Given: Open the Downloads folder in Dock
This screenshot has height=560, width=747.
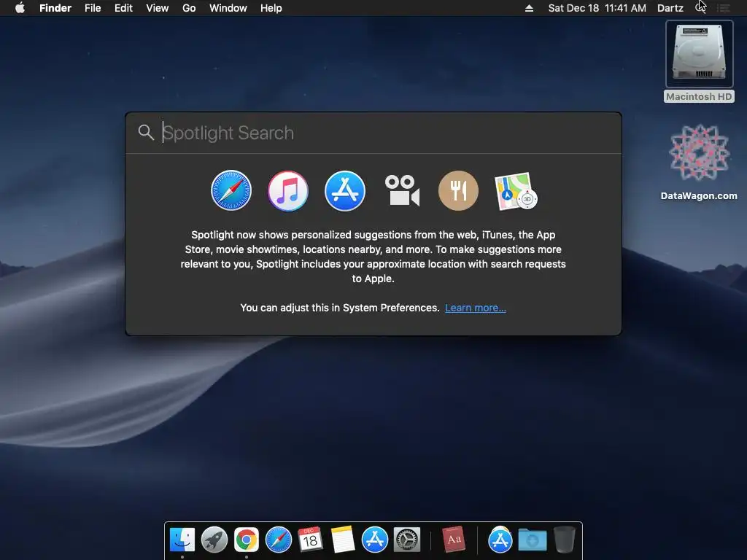Looking at the screenshot, I should coord(532,540).
